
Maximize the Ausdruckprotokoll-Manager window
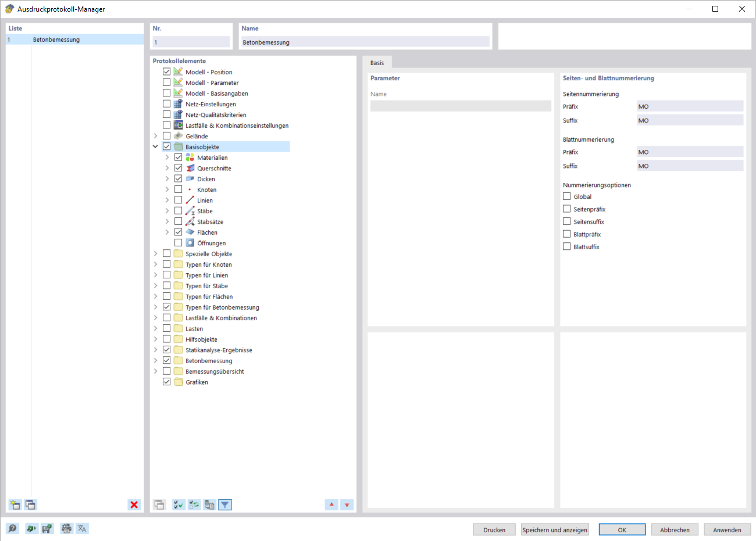[x=715, y=9]
